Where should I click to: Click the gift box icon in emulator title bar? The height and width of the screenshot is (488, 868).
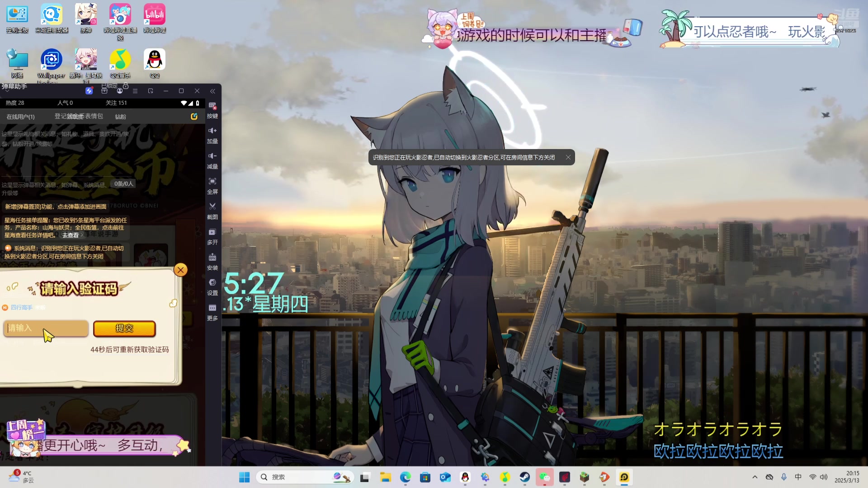(x=104, y=91)
